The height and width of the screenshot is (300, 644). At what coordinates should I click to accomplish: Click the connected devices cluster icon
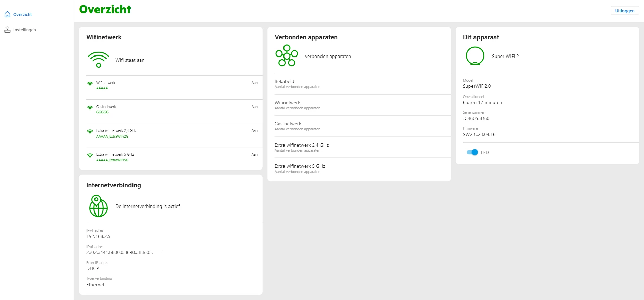click(x=287, y=55)
